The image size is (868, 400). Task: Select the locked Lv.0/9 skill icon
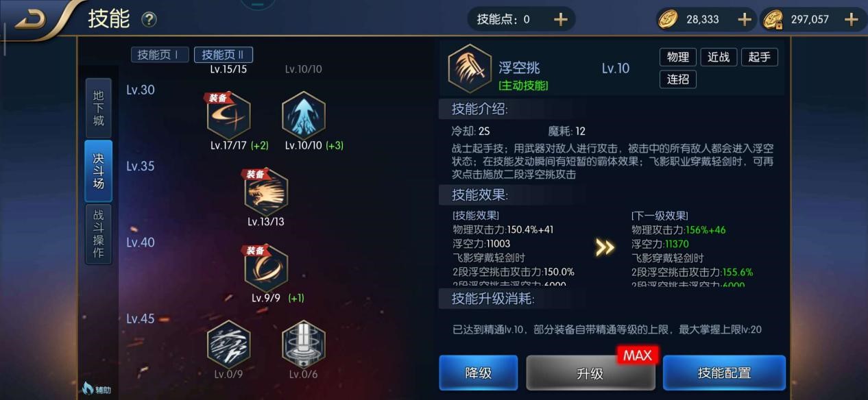point(228,343)
